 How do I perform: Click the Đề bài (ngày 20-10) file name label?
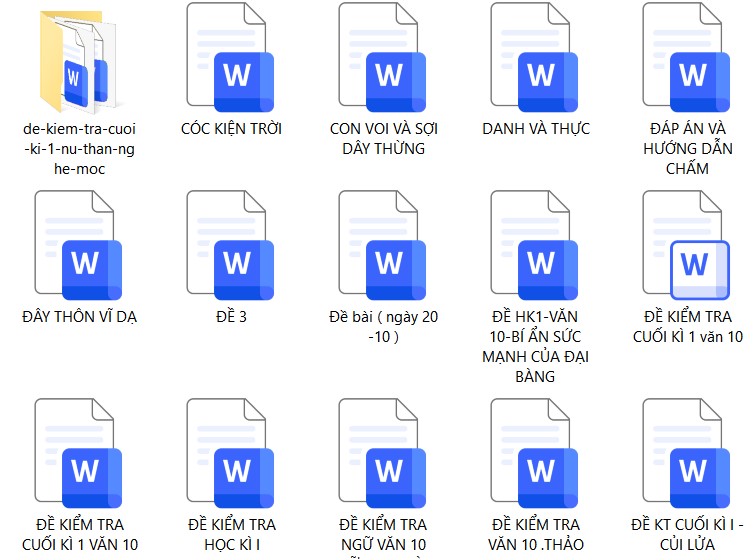383,327
